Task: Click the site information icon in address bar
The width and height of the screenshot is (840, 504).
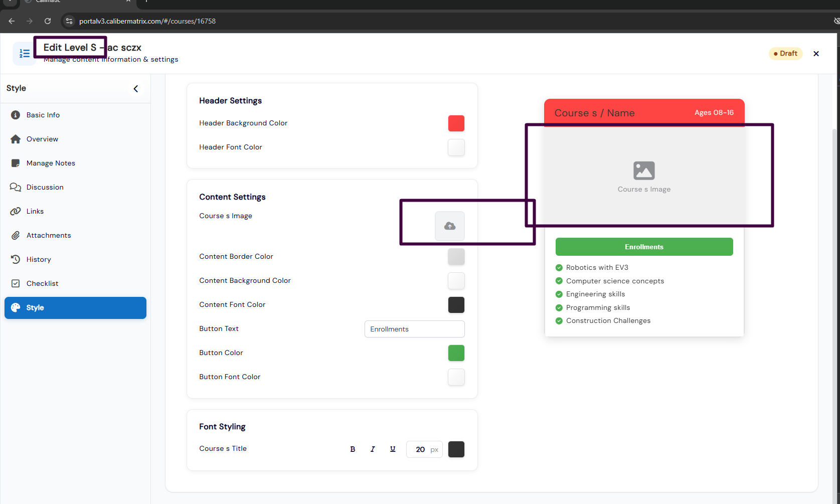Action: click(x=69, y=21)
